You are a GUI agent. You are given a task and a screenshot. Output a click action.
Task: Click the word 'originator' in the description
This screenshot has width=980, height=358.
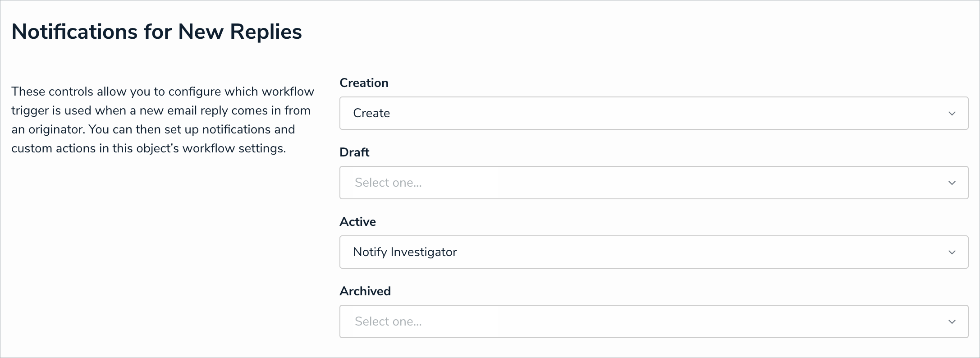[56, 130]
